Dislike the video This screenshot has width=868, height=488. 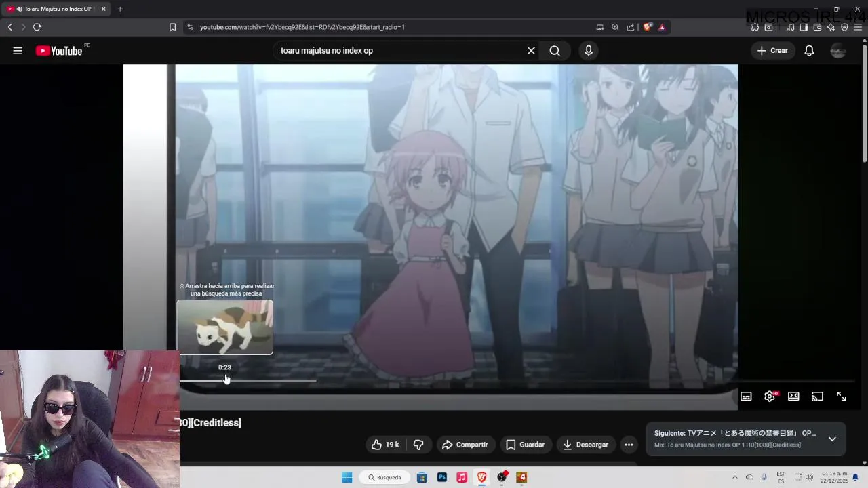pyautogui.click(x=418, y=445)
